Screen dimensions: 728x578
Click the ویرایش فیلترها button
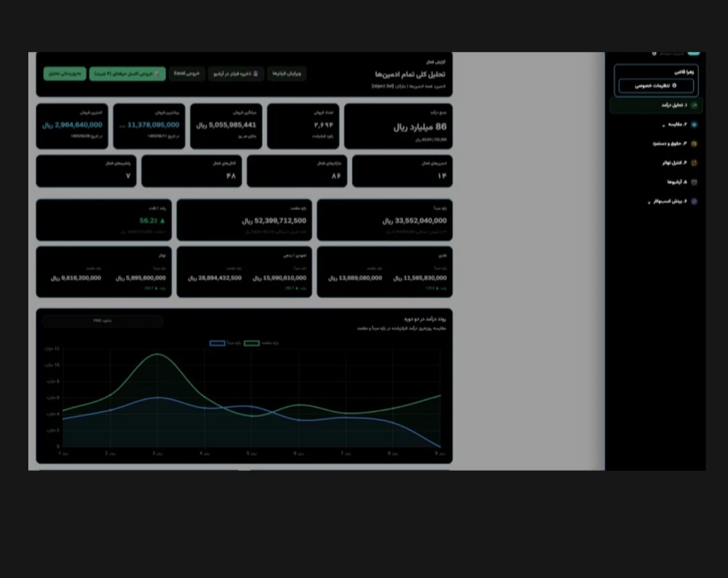click(x=286, y=74)
